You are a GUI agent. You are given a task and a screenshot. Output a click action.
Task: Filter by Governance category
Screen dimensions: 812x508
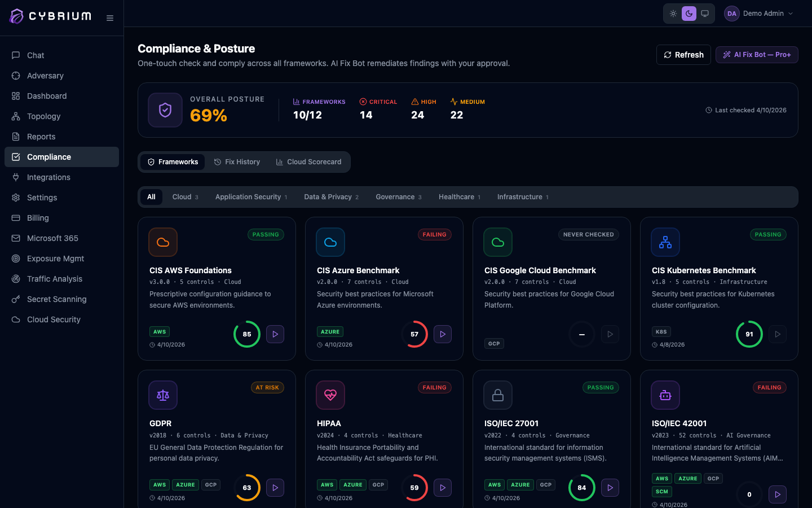[399, 197]
